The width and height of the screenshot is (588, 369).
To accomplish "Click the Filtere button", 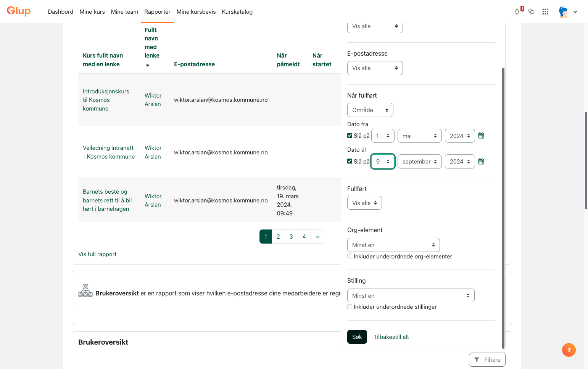I will click(487, 360).
